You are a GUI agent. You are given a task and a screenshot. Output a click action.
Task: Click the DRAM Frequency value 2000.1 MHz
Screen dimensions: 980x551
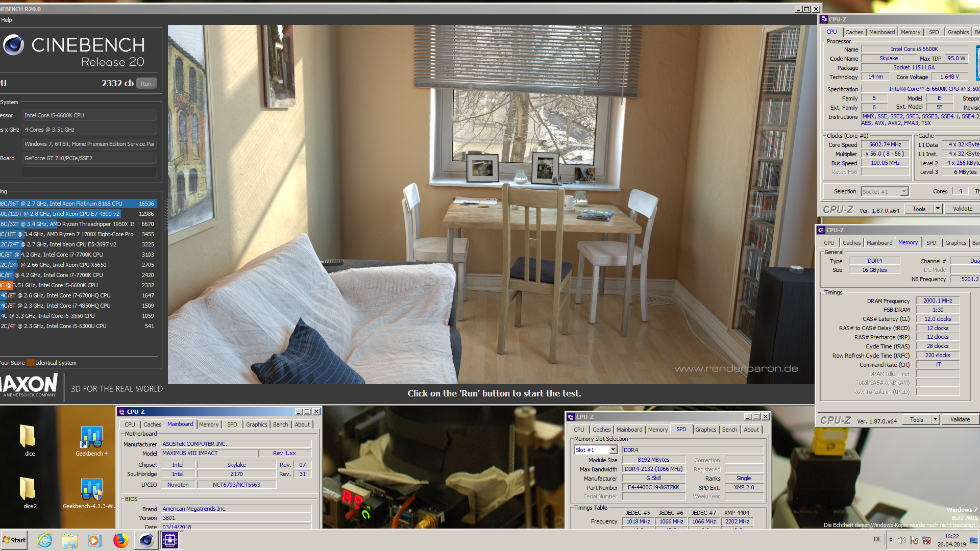938,301
